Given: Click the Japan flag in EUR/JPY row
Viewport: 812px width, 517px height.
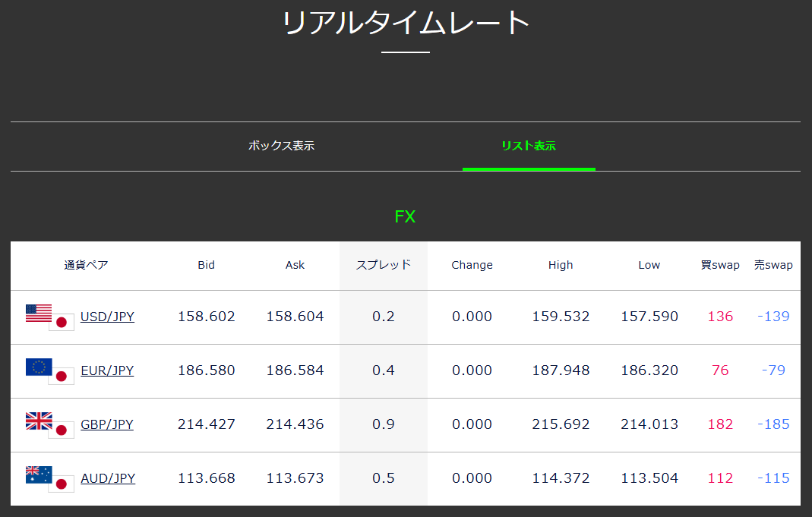Looking at the screenshot, I should [x=62, y=376].
